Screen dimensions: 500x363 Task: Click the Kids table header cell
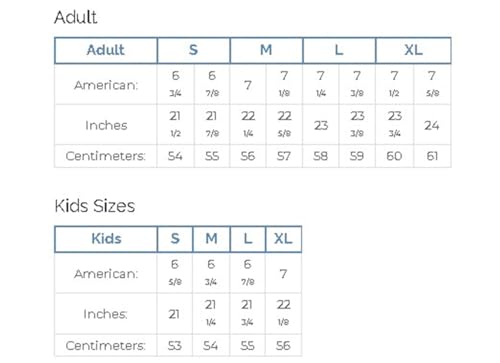pos(106,239)
